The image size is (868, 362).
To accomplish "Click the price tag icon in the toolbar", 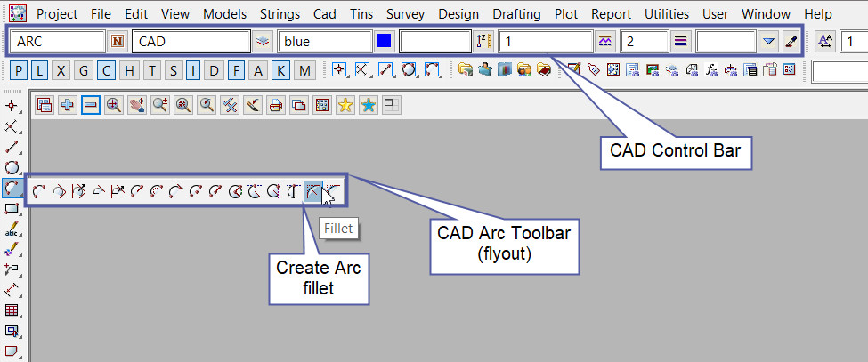I will tap(594, 70).
